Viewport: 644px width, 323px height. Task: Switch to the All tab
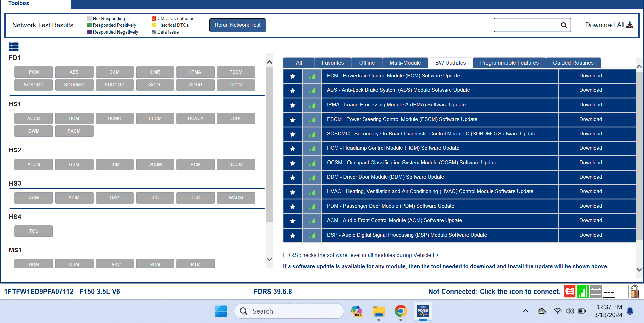[299, 63]
